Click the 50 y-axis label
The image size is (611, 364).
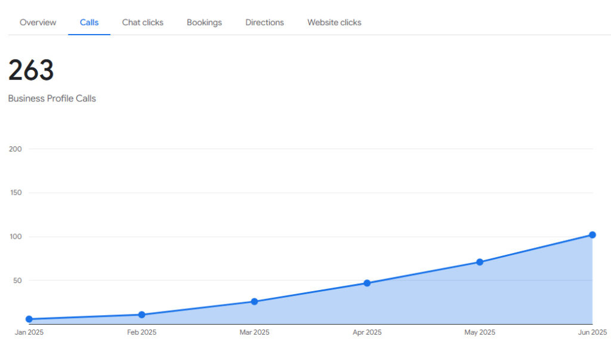tap(17, 280)
